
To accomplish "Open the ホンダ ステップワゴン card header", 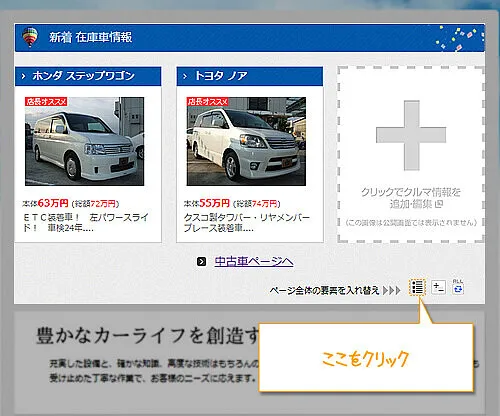I will point(88,76).
